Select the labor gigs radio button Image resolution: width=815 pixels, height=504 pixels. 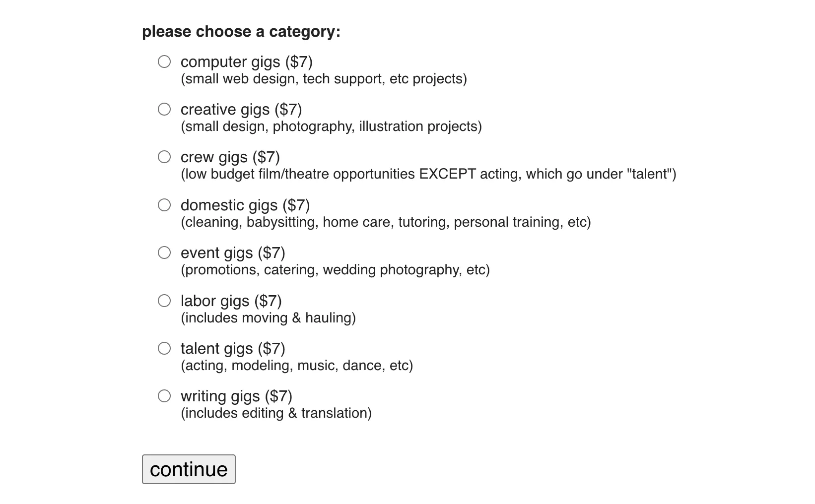pyautogui.click(x=164, y=301)
